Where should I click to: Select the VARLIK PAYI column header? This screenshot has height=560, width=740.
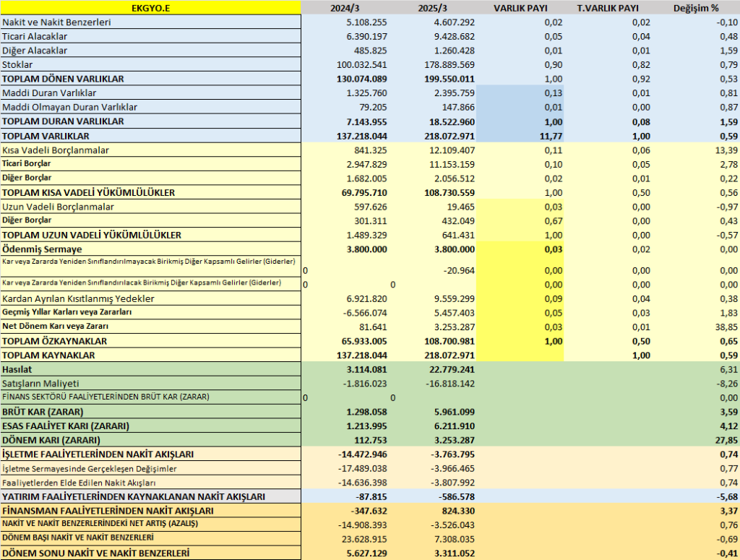[520, 8]
